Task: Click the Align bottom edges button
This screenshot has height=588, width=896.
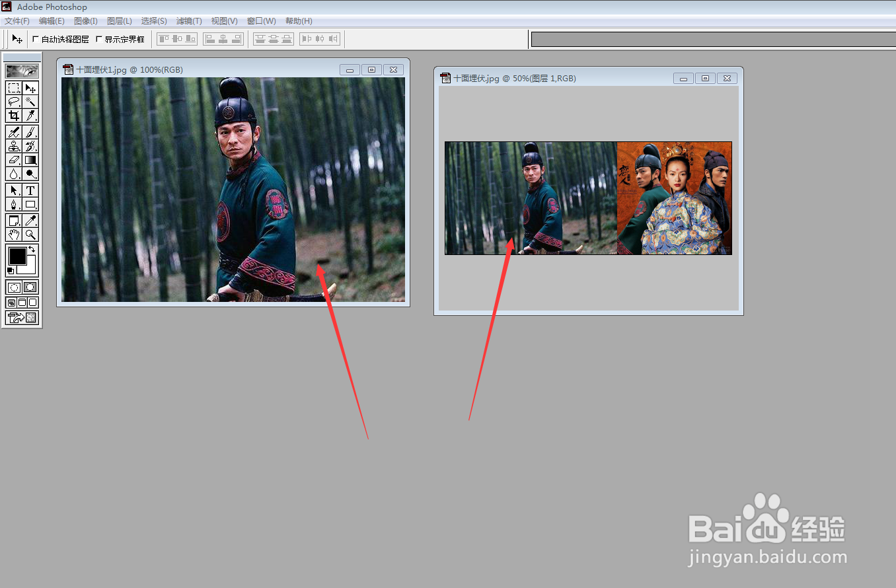Action: [190, 39]
